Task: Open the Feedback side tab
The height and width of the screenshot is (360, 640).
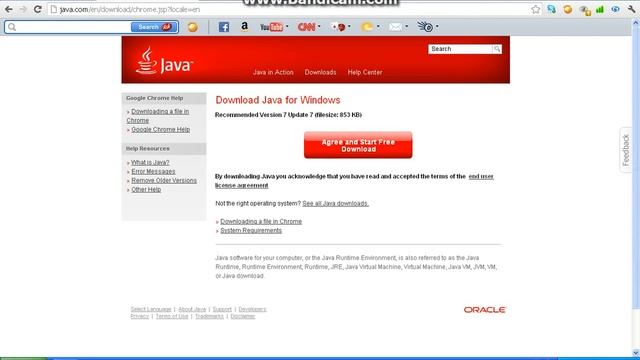Action: tap(626, 150)
